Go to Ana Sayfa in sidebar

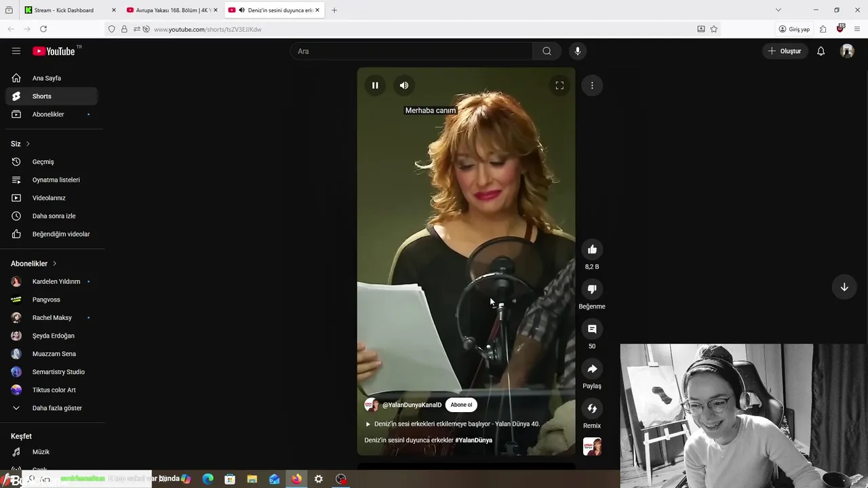click(52, 78)
